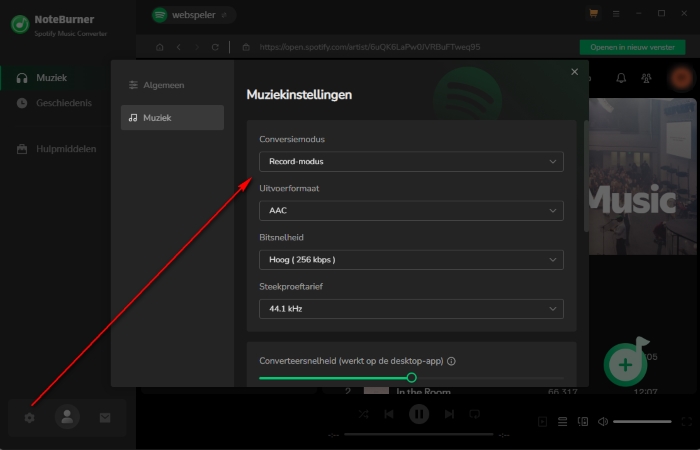Open settings via the gear icon
The width and height of the screenshot is (700, 450).
[x=30, y=418]
